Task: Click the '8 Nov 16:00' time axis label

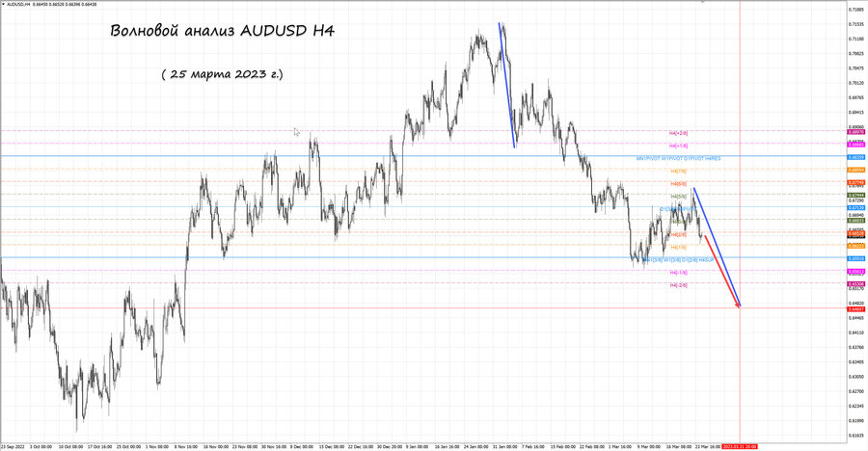Action: (x=186, y=446)
